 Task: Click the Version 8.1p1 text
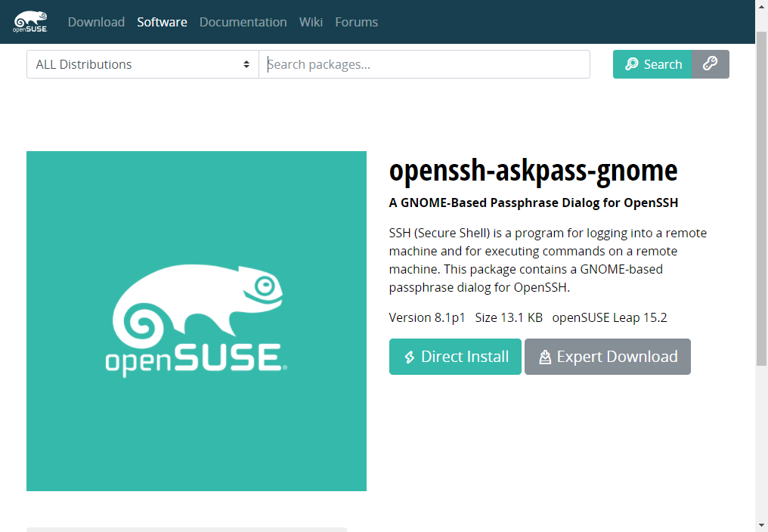point(427,317)
